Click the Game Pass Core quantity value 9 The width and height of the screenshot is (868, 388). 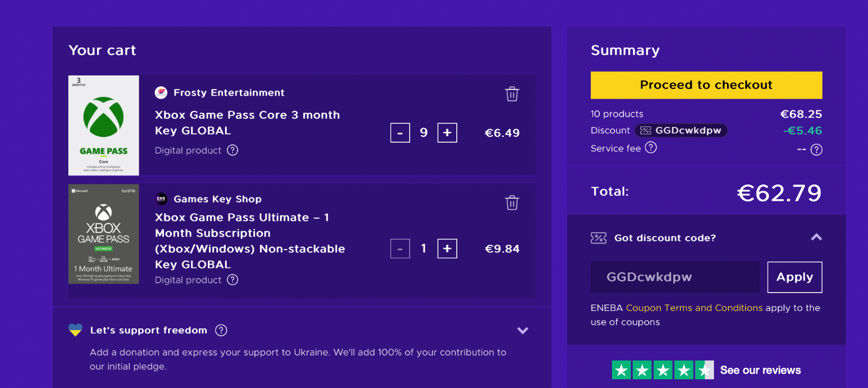click(424, 132)
